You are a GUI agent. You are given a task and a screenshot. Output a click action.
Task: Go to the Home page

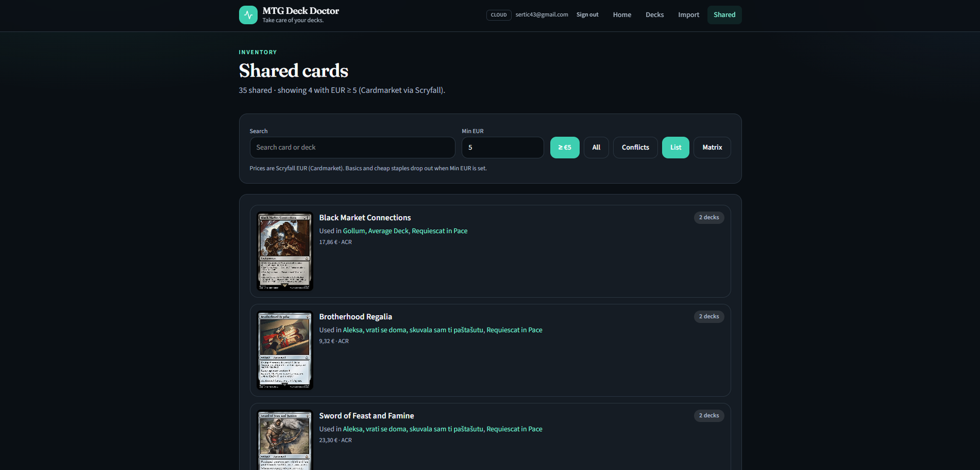pyautogui.click(x=622, y=15)
